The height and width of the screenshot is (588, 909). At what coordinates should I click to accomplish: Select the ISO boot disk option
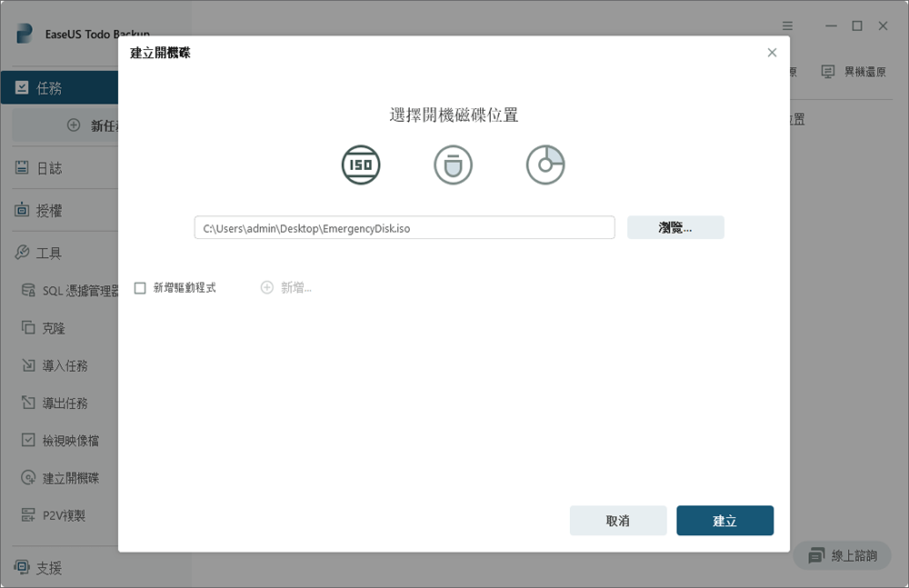tap(361, 165)
